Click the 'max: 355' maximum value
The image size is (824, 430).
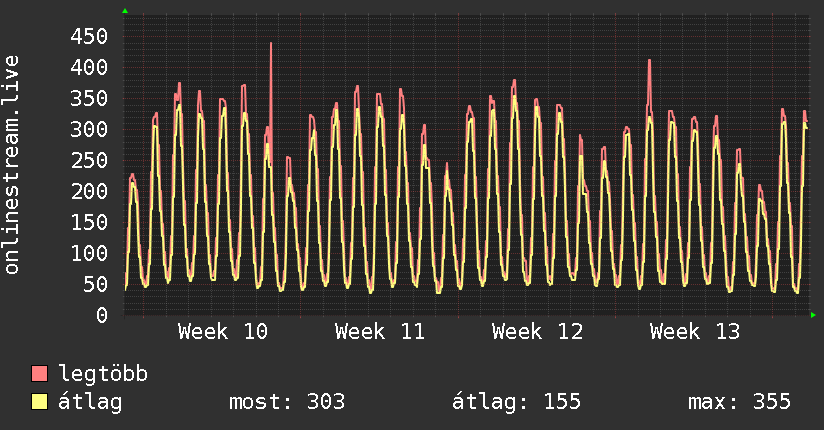click(739, 402)
